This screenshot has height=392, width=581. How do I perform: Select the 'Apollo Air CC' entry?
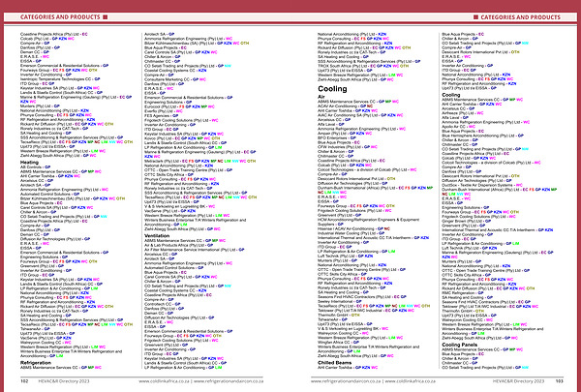tap(458, 127)
